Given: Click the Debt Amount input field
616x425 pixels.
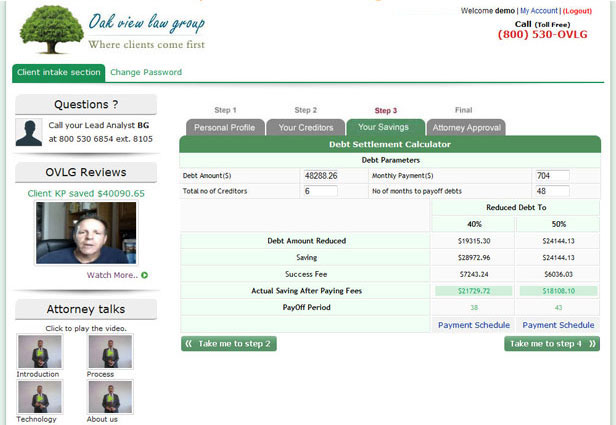Looking at the screenshot, I should point(321,176).
